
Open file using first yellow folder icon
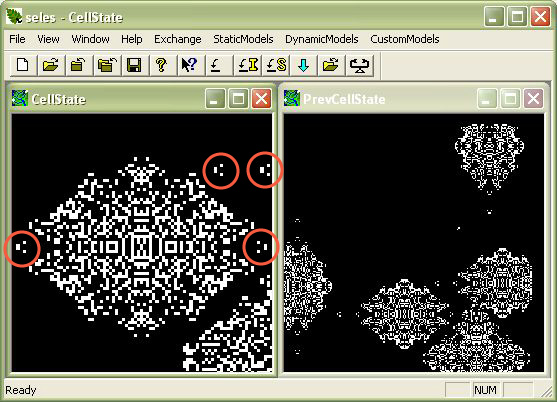[51, 65]
